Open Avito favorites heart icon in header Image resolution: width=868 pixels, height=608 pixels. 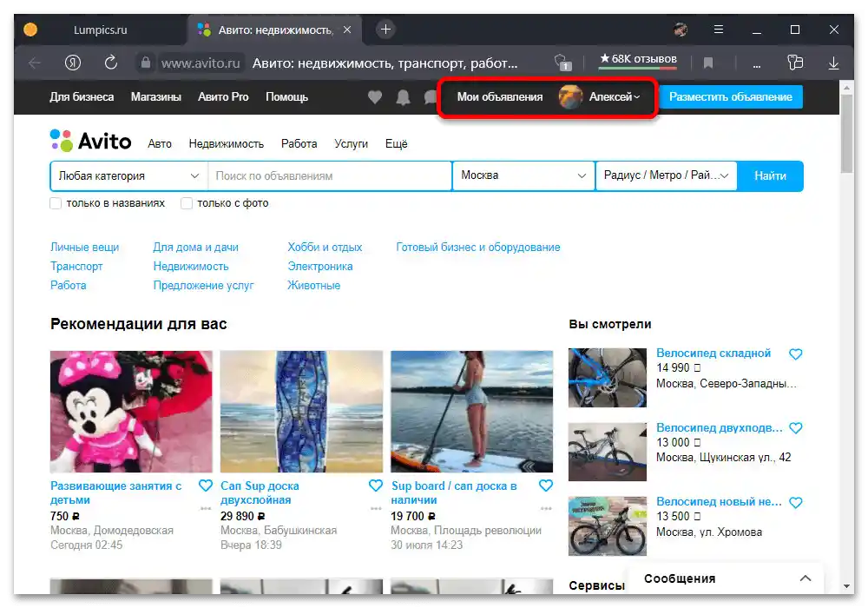click(375, 97)
